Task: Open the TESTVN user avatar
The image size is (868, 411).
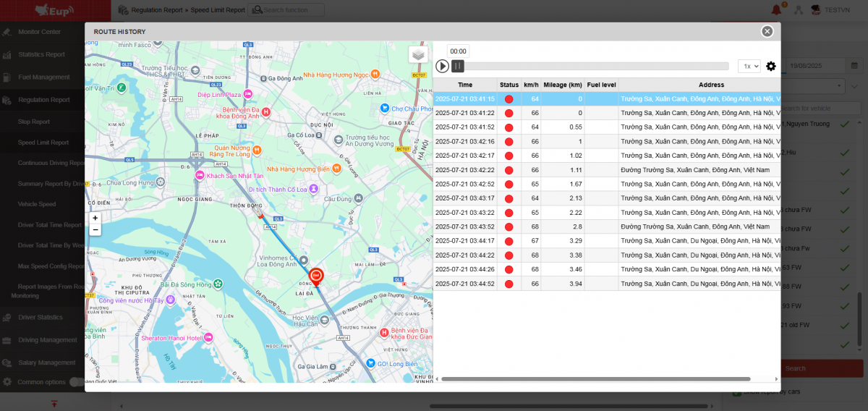Action: click(816, 9)
